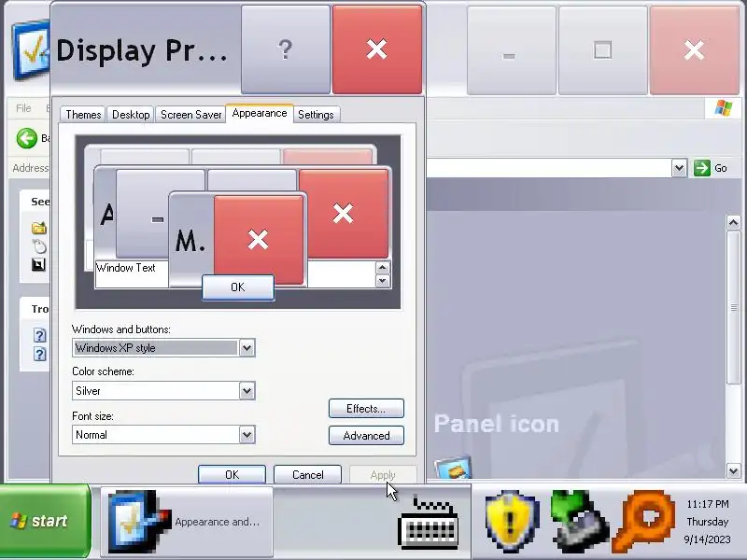Open the on-screen keyboard tray icon
The image size is (747, 560).
(x=429, y=523)
